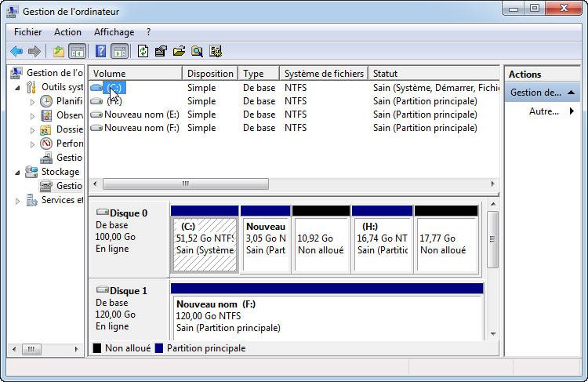
Task: Select Gestionnaire de périphériques tree item
Action: coord(60,158)
